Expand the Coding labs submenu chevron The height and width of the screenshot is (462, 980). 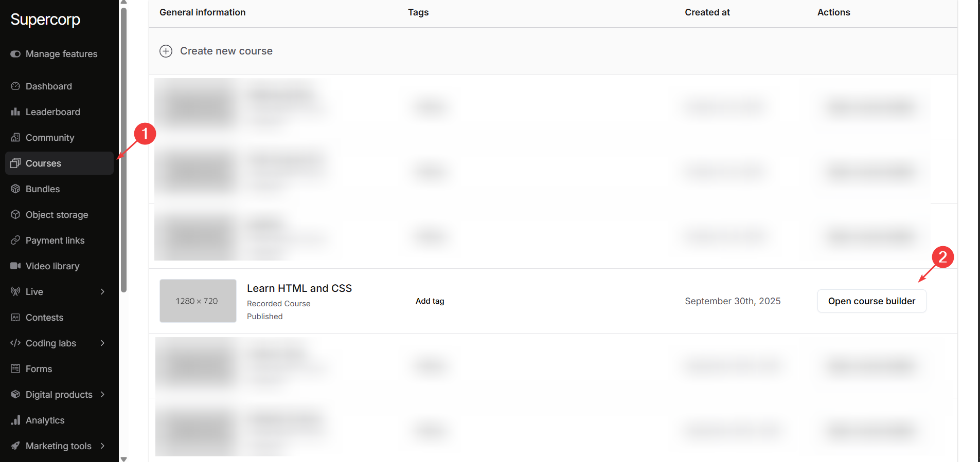[x=102, y=343]
